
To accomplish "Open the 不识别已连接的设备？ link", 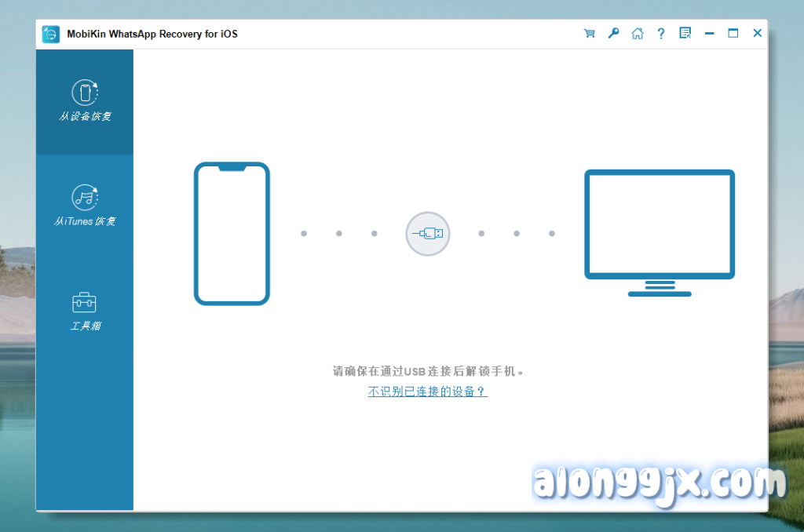I will (x=427, y=392).
